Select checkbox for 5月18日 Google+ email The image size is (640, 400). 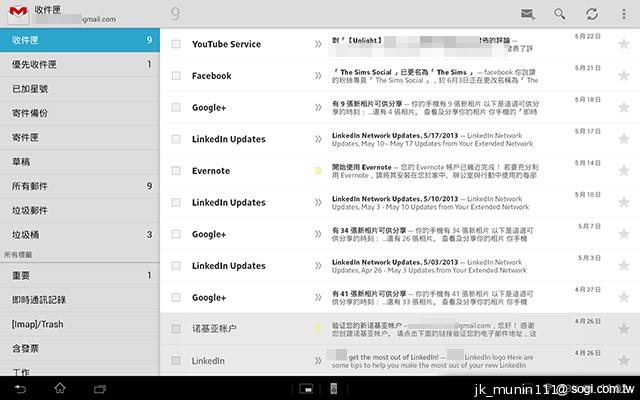coord(176,107)
